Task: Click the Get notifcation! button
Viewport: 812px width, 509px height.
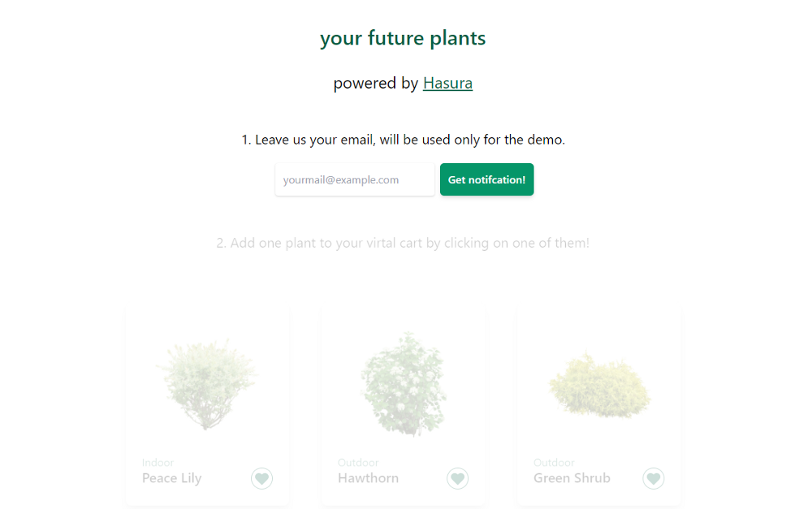Action: 486,179
